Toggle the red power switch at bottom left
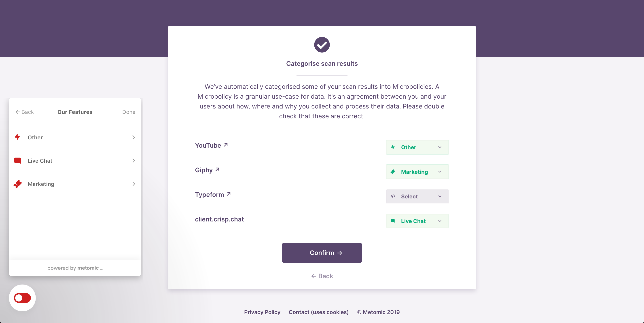Viewport: 644px width, 323px height. (22, 297)
